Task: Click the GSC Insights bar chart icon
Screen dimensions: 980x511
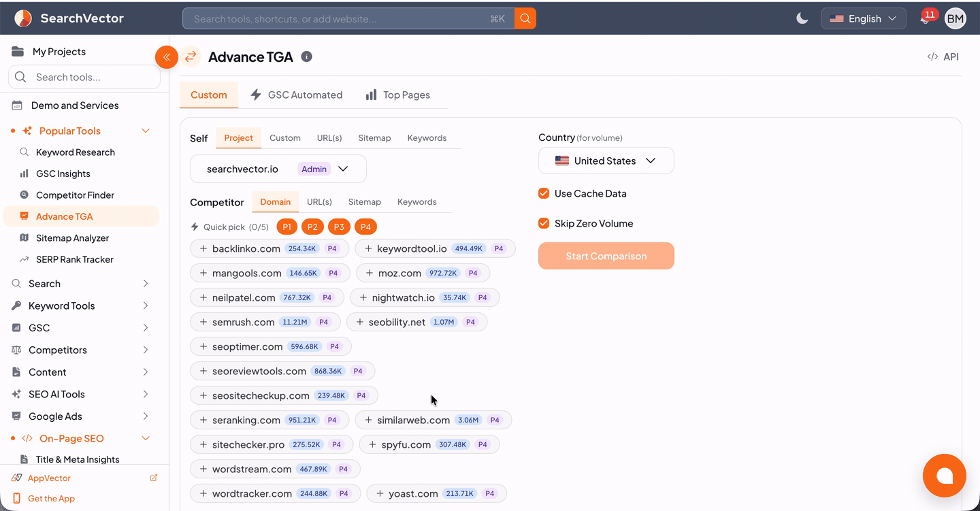Action: coord(24,174)
